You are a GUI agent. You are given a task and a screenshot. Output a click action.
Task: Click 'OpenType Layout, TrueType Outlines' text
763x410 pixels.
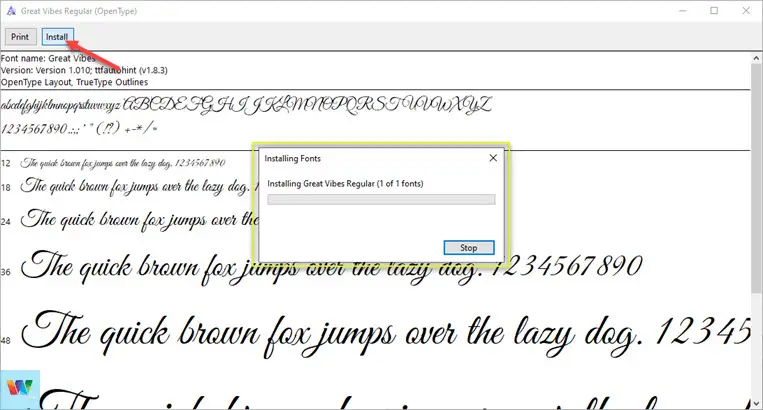pos(74,82)
